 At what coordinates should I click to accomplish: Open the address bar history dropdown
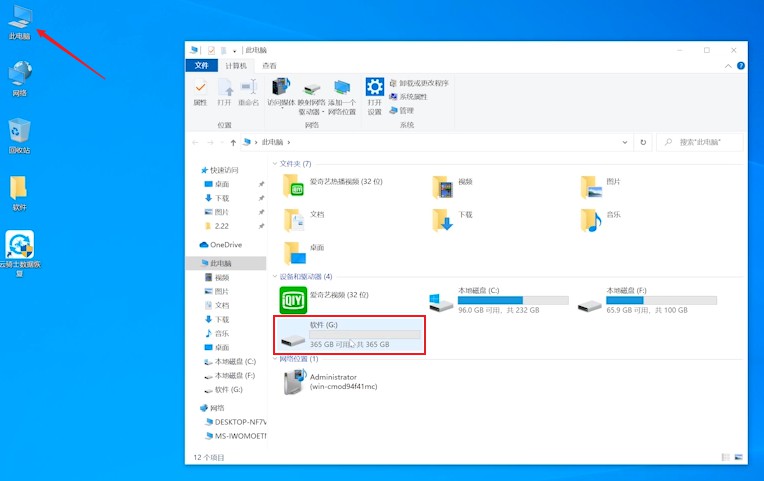click(x=625, y=142)
